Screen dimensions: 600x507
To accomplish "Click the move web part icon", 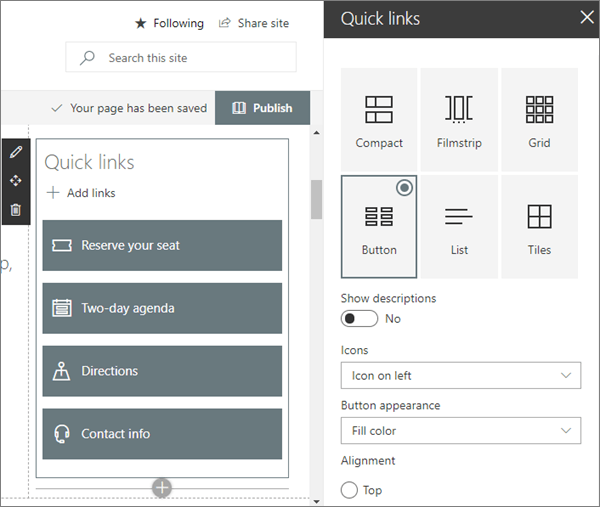I will [16, 181].
